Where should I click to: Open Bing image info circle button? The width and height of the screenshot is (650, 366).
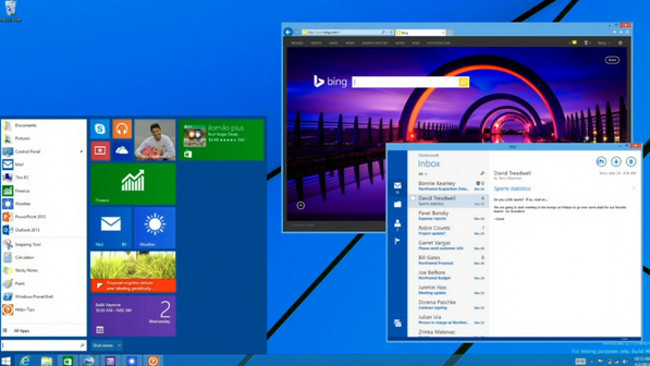(301, 205)
